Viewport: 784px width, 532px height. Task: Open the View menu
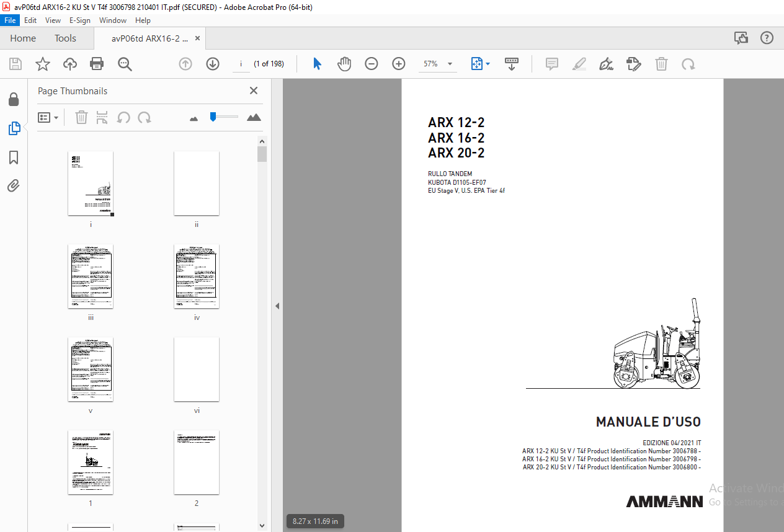53,20
